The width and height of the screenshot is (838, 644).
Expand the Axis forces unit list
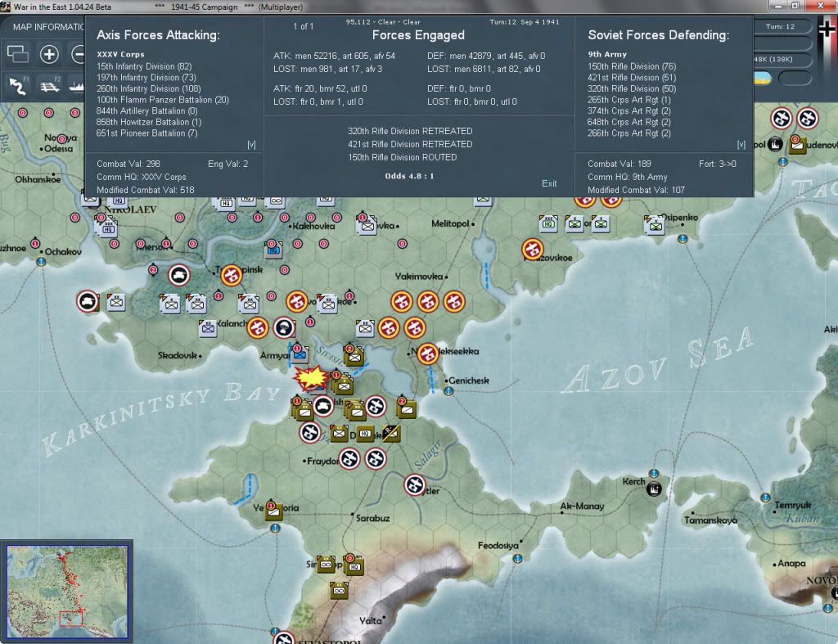point(251,145)
